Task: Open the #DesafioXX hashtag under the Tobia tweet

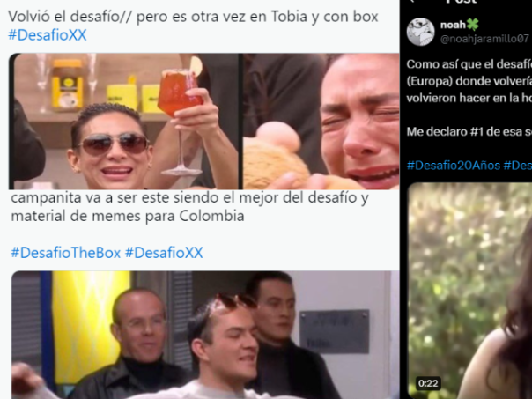Action: tap(48, 35)
